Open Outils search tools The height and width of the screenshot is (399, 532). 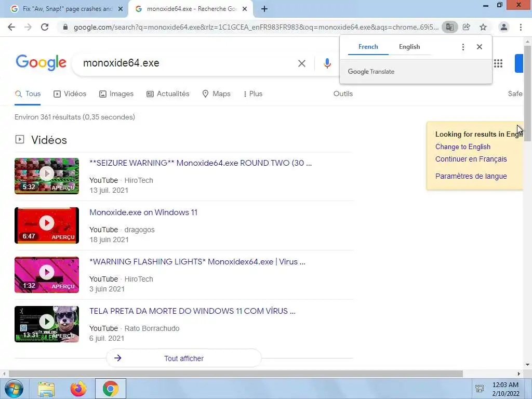click(343, 94)
